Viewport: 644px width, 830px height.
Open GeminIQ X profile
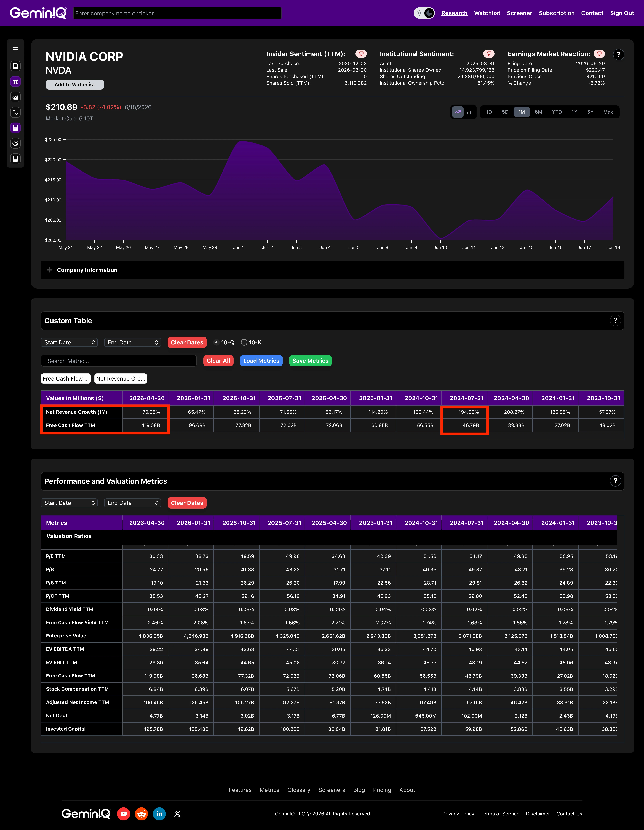click(177, 814)
